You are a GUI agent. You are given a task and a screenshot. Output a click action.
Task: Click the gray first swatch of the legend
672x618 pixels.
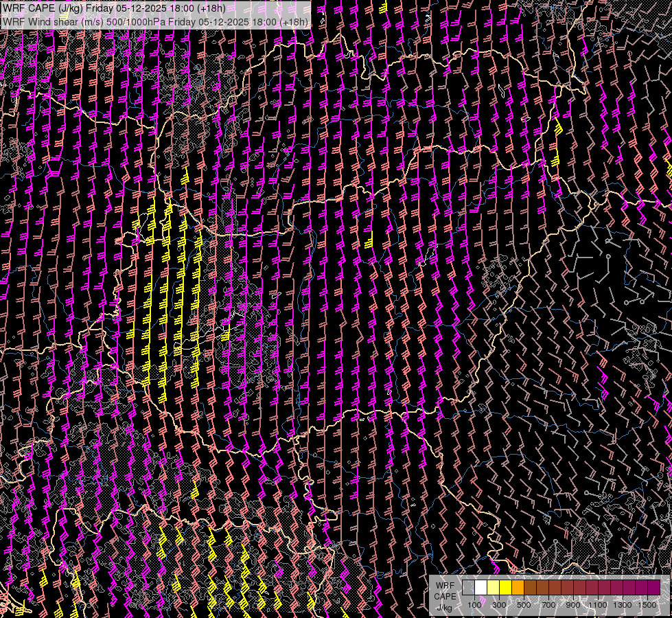468,587
